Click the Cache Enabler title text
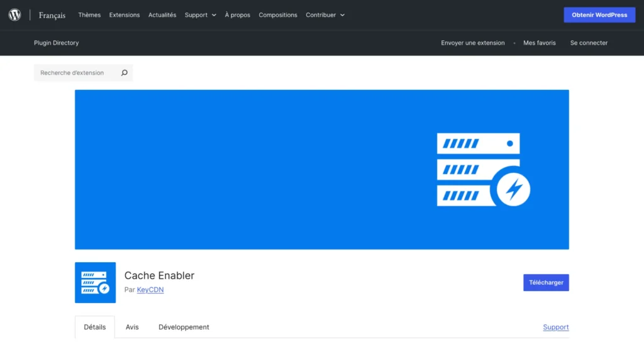 click(x=159, y=275)
